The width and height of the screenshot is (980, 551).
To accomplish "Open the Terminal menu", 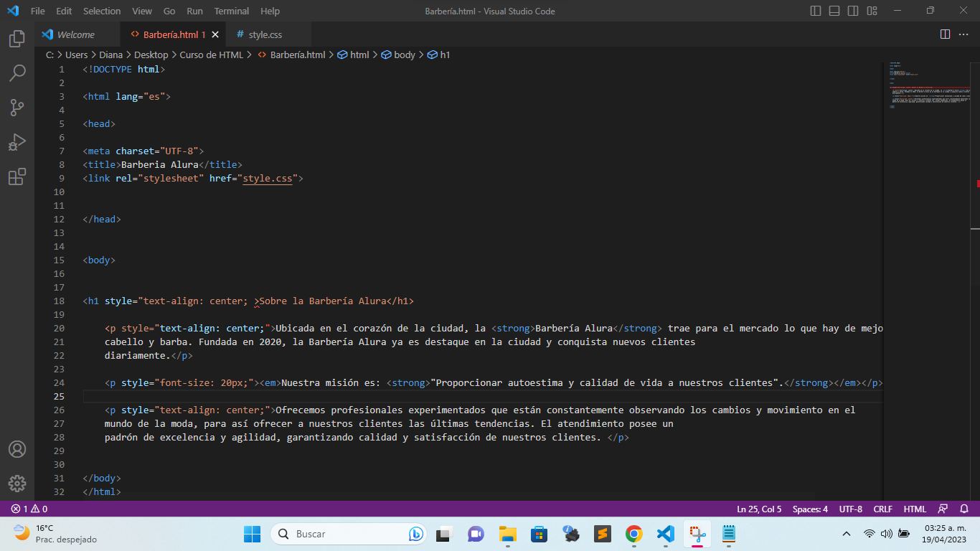I will (232, 11).
